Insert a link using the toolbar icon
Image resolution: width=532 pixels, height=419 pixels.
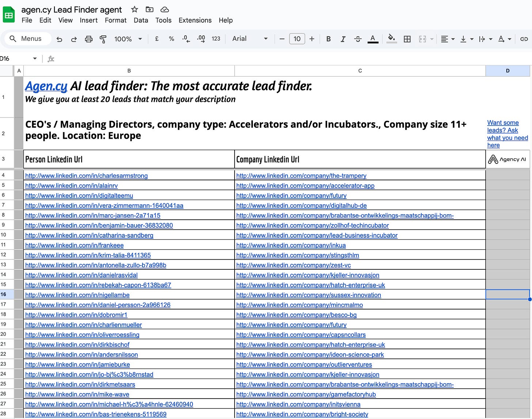pos(524,39)
